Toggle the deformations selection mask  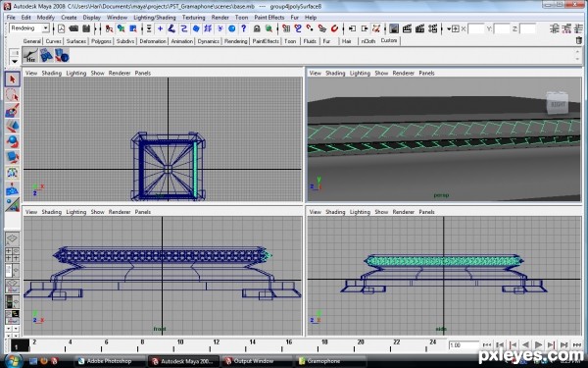coord(208,28)
